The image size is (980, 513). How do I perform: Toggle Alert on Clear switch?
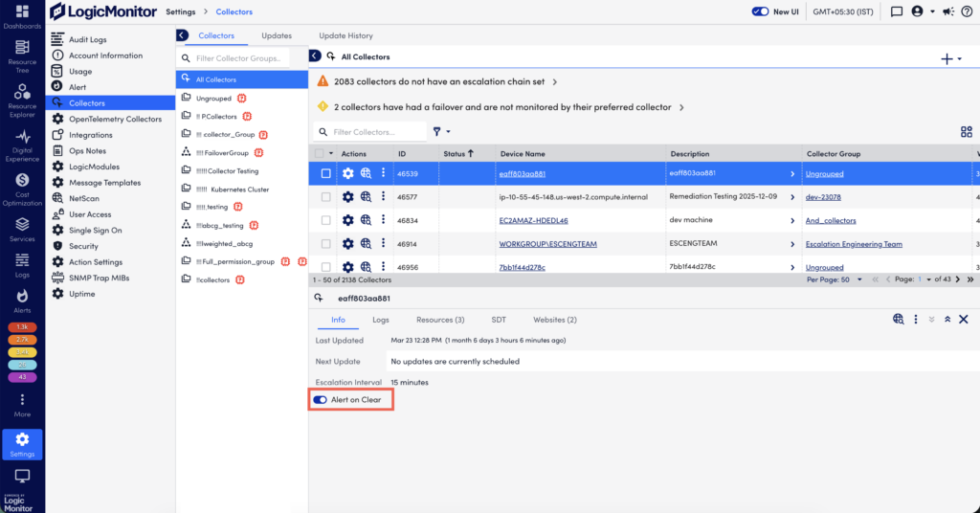tap(320, 400)
